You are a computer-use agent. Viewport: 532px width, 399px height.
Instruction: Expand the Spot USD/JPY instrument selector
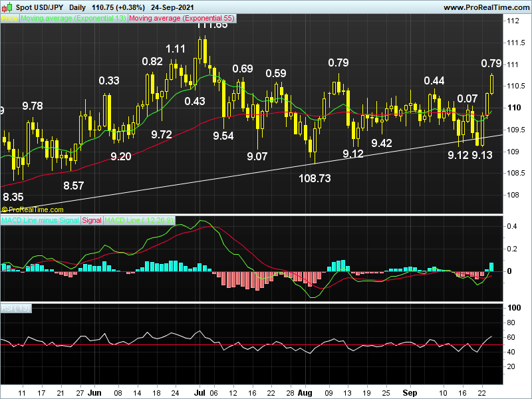pyautogui.click(x=41, y=7)
